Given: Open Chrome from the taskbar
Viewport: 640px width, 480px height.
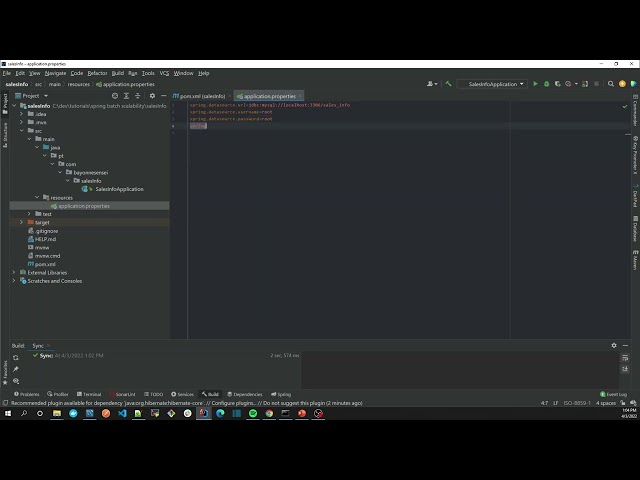Looking at the screenshot, I should click(269, 413).
